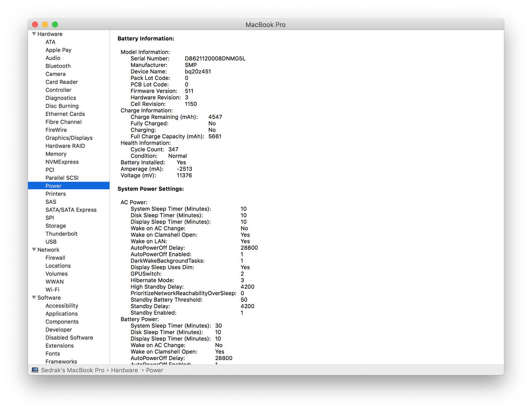Select Printers in the sidebar
Viewport: 532px width, 412px height.
pos(56,194)
